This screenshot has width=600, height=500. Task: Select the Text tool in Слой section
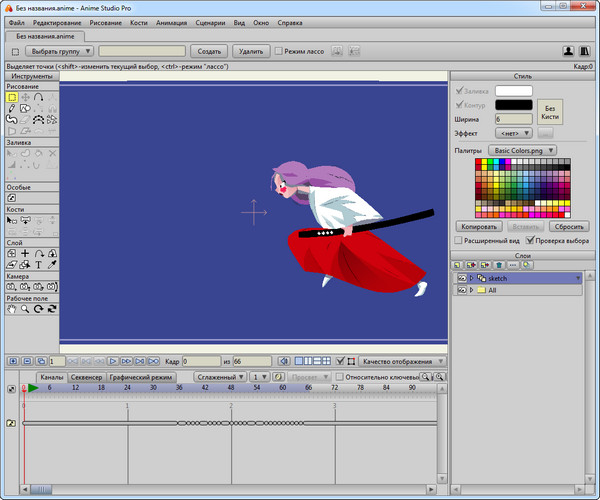click(x=38, y=265)
